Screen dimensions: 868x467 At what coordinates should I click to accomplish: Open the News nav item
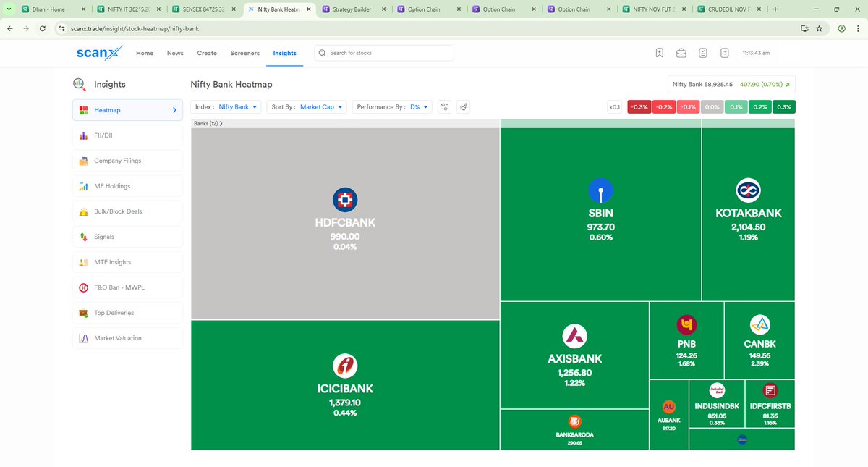pyautogui.click(x=175, y=53)
